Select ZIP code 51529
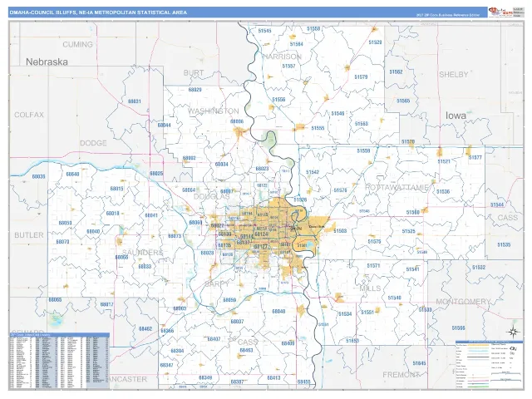The image size is (532, 399). (x=375, y=42)
